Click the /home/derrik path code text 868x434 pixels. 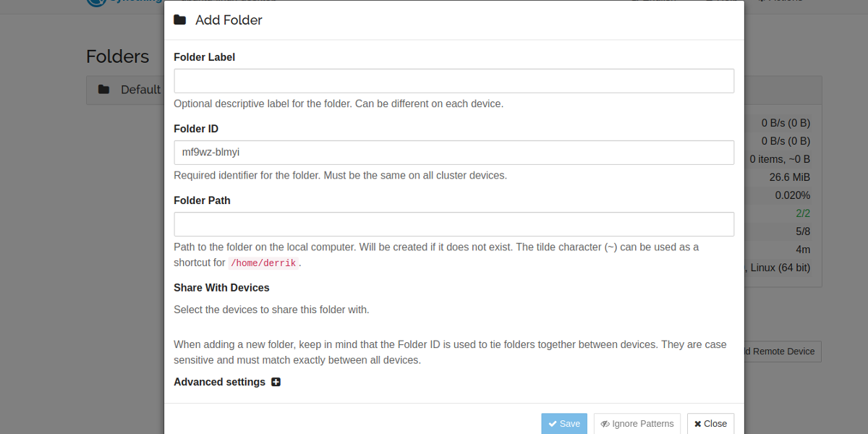(x=263, y=263)
